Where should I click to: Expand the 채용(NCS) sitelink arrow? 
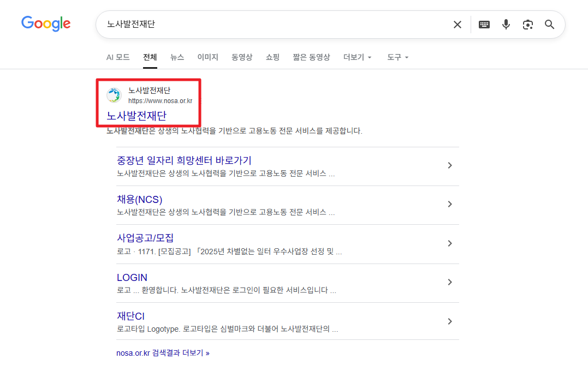coord(450,204)
